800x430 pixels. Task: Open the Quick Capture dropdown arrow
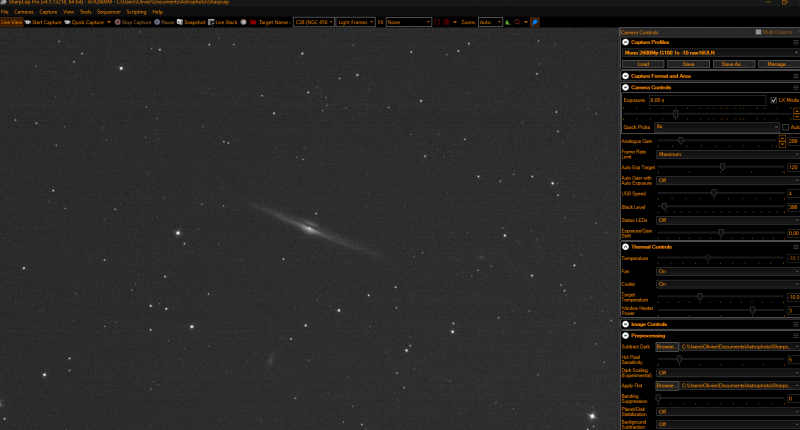point(109,22)
